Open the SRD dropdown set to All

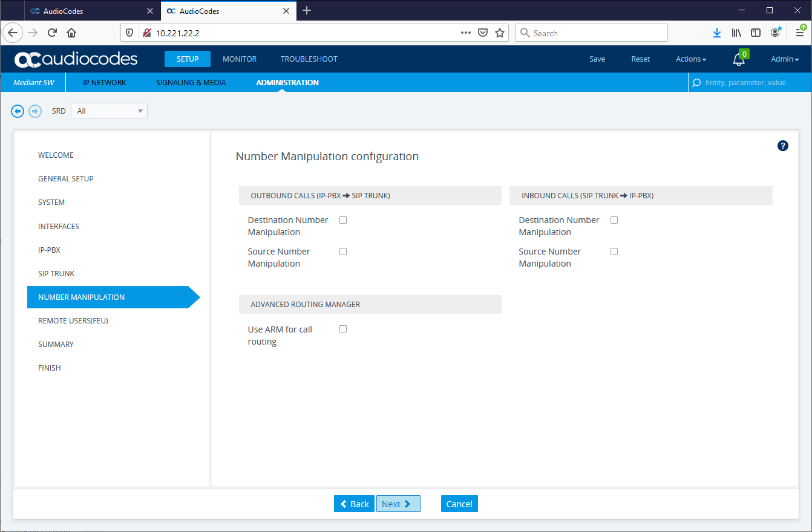coord(109,111)
